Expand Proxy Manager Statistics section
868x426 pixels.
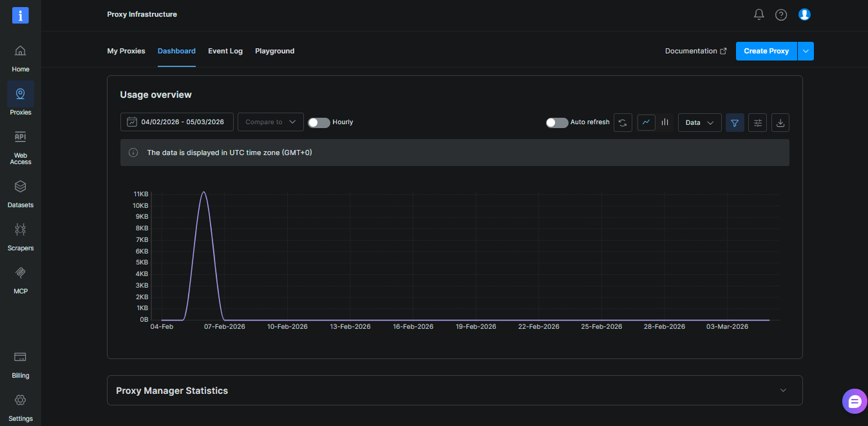(x=455, y=391)
